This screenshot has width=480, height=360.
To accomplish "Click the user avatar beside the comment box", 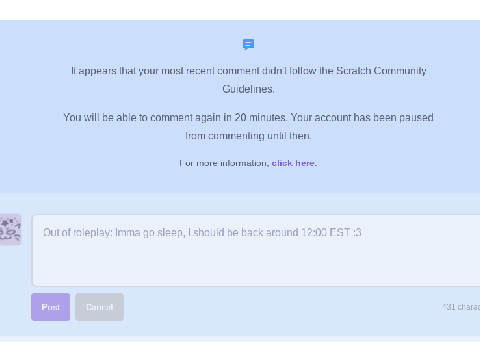I will click(x=11, y=230).
